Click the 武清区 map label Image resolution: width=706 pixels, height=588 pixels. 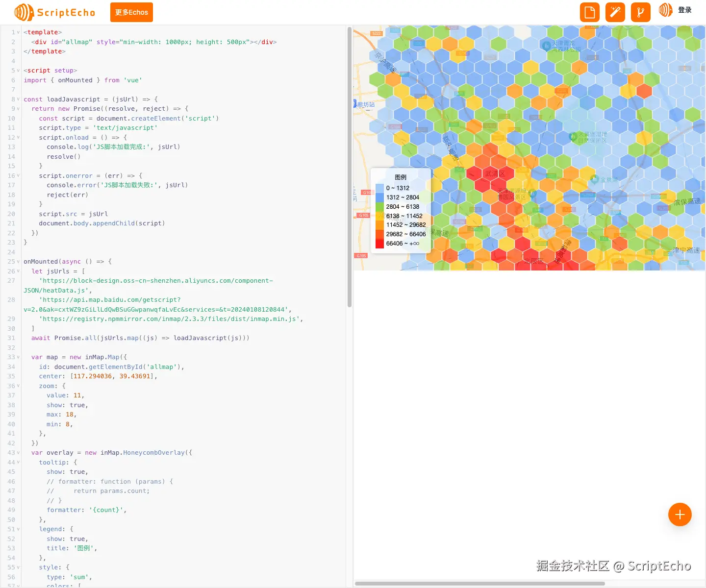(x=495, y=173)
